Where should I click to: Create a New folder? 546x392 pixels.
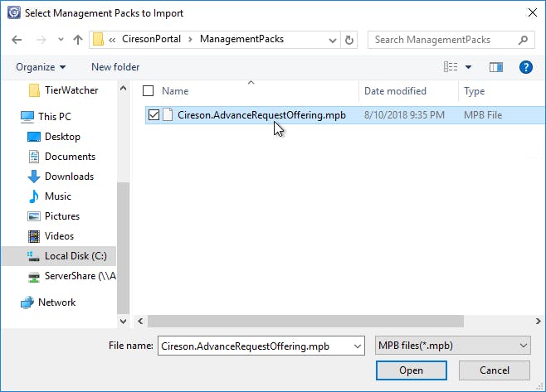point(115,67)
